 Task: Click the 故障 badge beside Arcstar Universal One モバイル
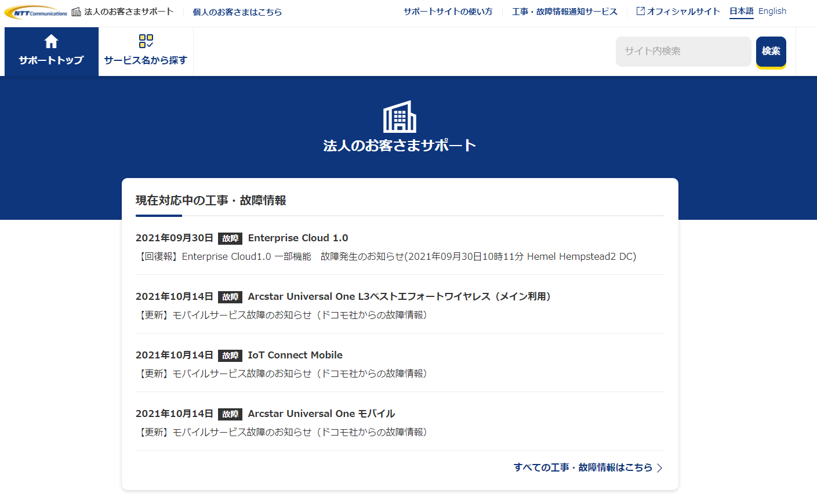tap(230, 414)
